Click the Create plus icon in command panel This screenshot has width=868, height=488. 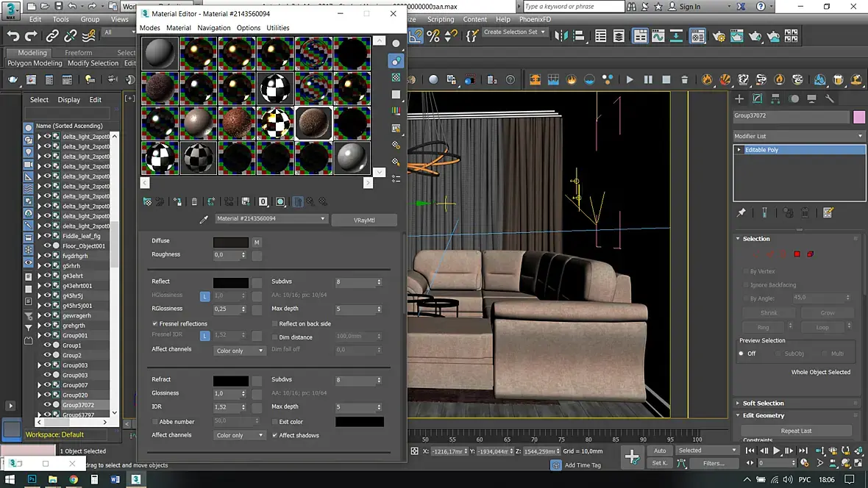[739, 98]
